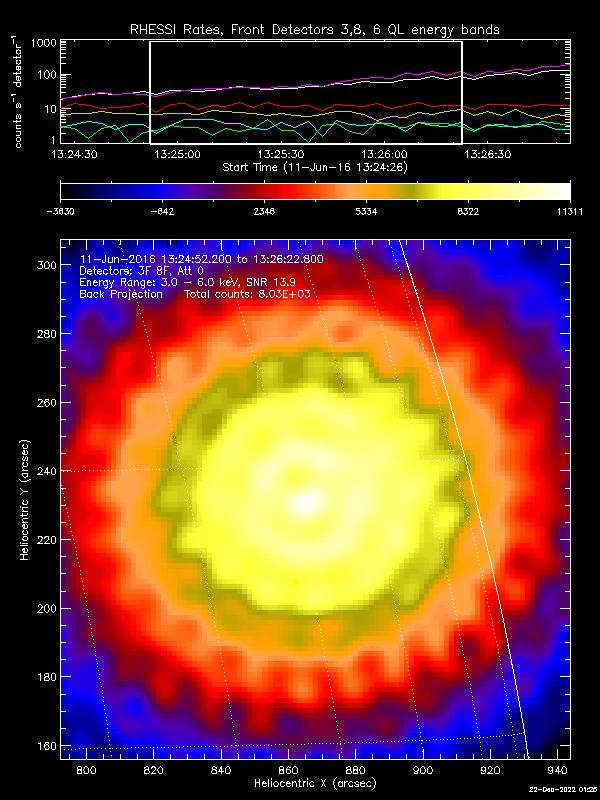
Task: Click the 800 tick on the X axis
Action: tap(87, 770)
